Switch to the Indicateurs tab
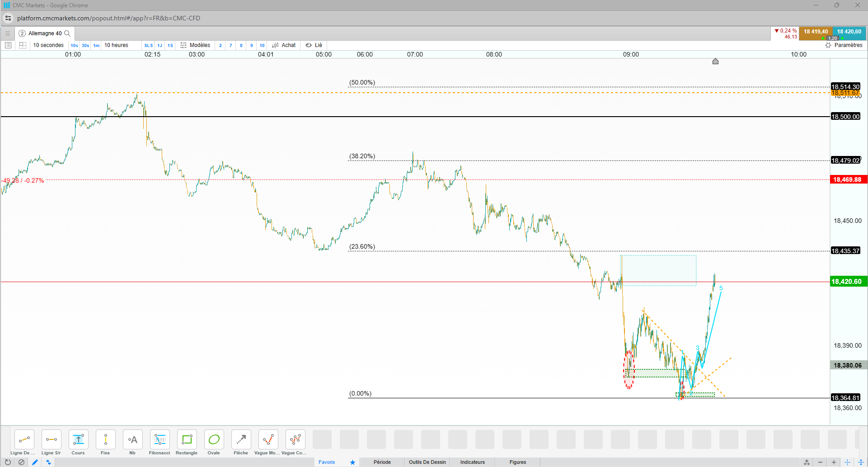The width and height of the screenshot is (868, 467). tap(473, 462)
